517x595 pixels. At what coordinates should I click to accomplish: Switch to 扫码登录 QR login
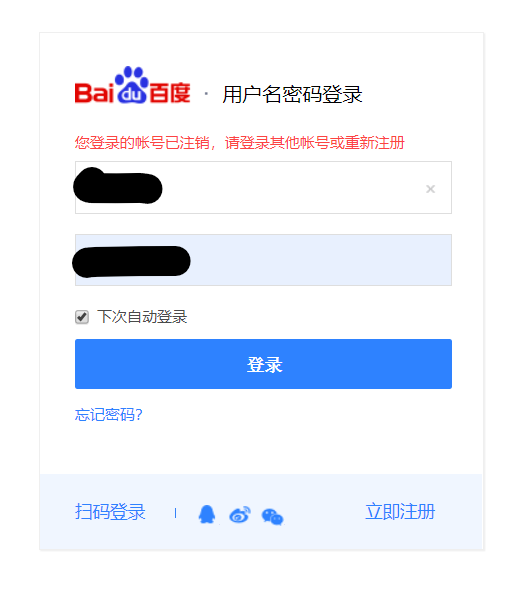(x=110, y=512)
